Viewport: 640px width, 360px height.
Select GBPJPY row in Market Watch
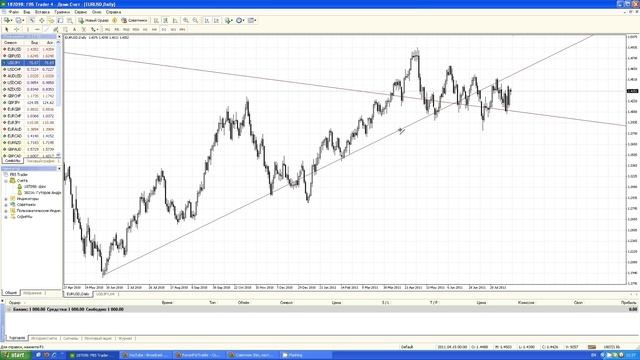coord(28,102)
